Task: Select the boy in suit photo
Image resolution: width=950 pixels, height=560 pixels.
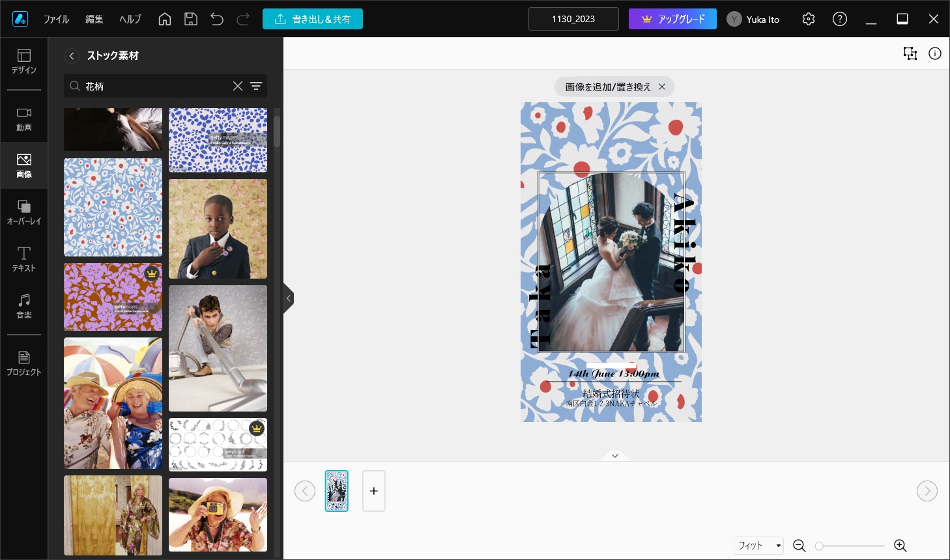Action: [x=218, y=229]
